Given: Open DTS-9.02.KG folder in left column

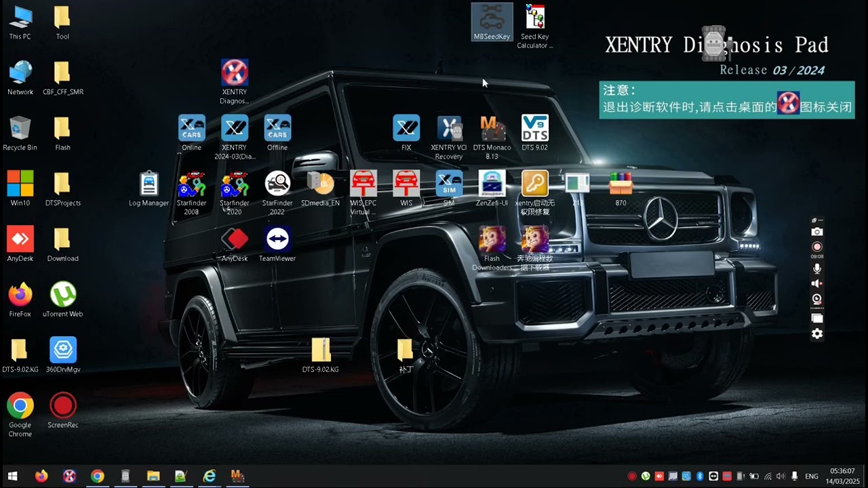Looking at the screenshot, I should (x=19, y=355).
